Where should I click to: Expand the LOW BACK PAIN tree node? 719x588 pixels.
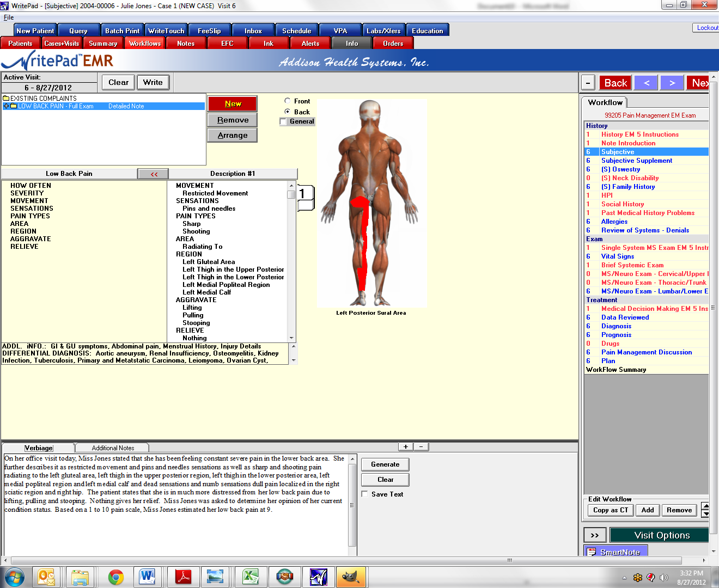click(x=6, y=106)
